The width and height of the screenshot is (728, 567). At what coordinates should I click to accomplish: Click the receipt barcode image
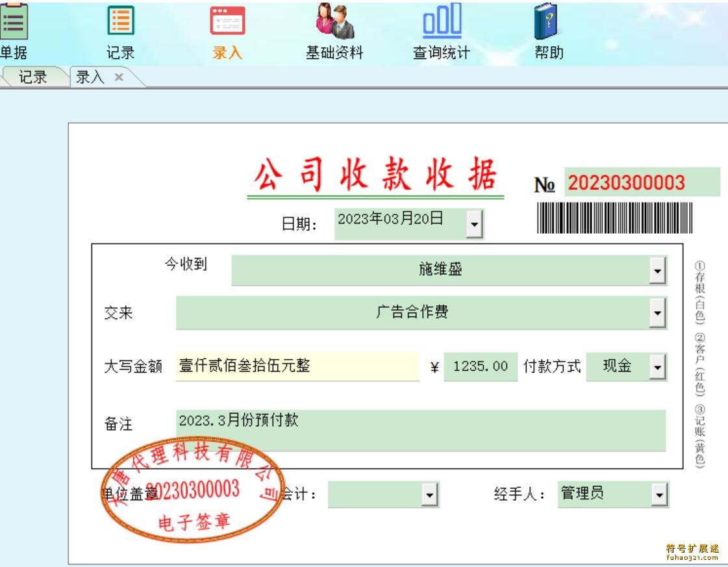(615, 218)
